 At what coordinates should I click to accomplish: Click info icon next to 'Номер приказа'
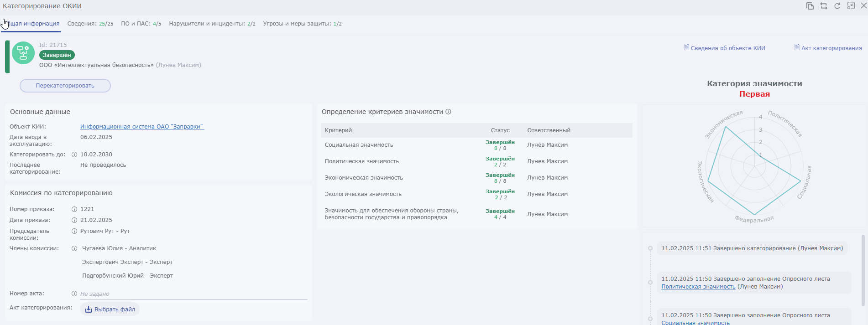coord(74,209)
